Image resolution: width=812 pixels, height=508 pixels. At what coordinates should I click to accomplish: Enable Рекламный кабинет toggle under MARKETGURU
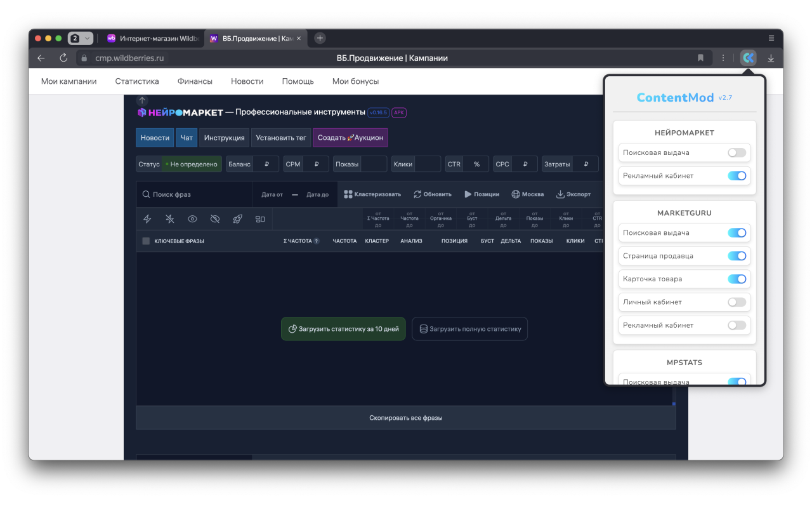pyautogui.click(x=737, y=325)
